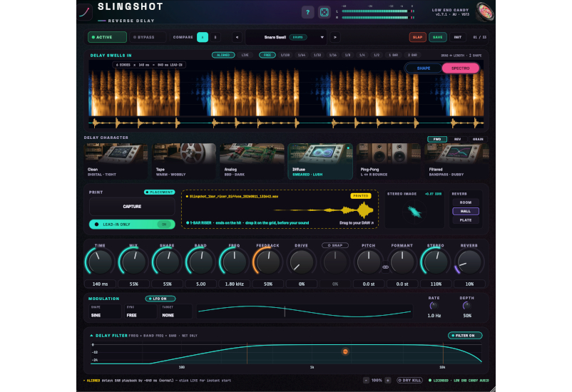Select FREE sync division
Screen dimensions: 572x392
pos(267,55)
